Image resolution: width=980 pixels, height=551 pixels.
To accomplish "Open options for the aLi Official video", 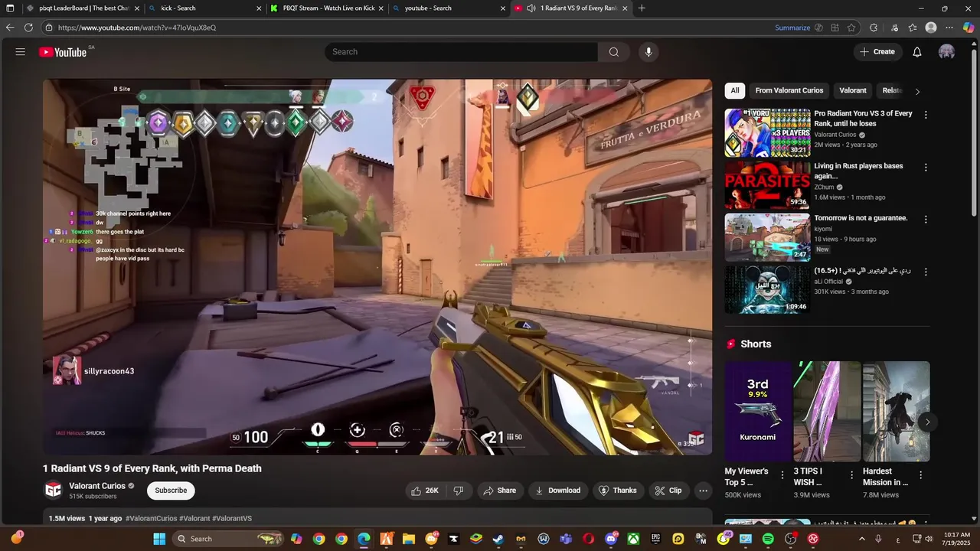I will [926, 272].
